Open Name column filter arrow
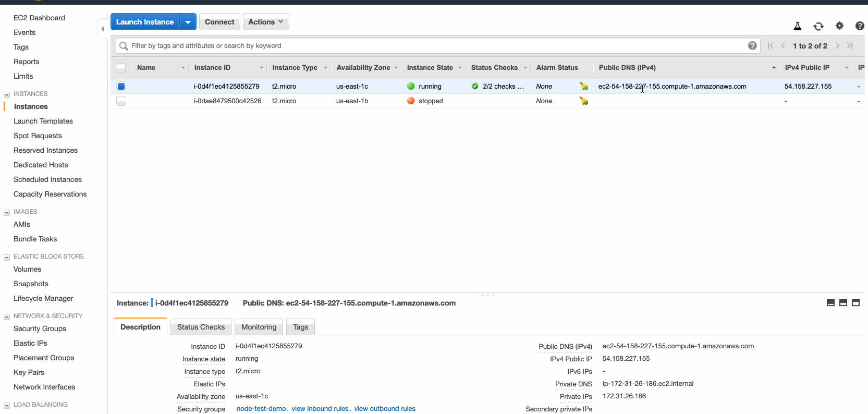The image size is (868, 414). pyautogui.click(x=183, y=68)
